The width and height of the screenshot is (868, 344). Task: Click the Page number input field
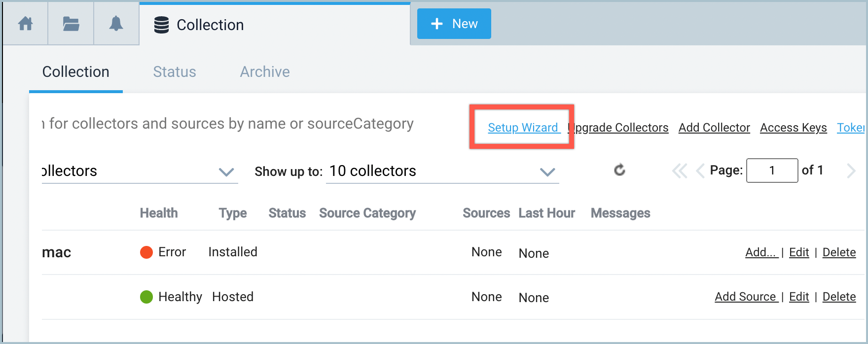click(x=772, y=171)
